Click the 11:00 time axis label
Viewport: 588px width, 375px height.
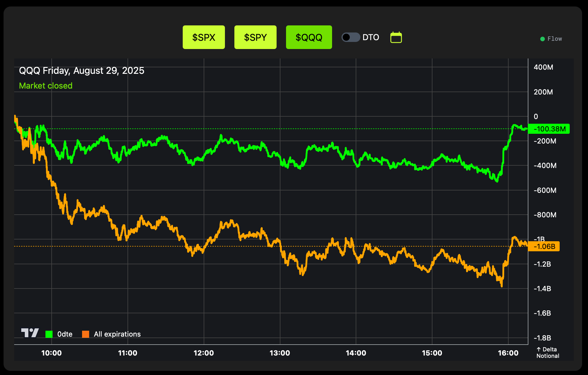[128, 353]
